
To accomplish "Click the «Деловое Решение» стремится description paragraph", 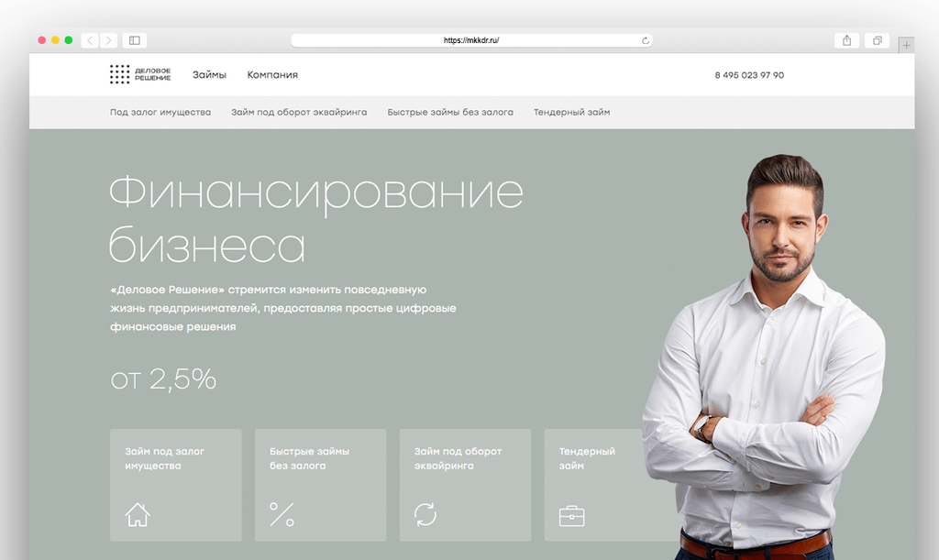I will coord(282,308).
